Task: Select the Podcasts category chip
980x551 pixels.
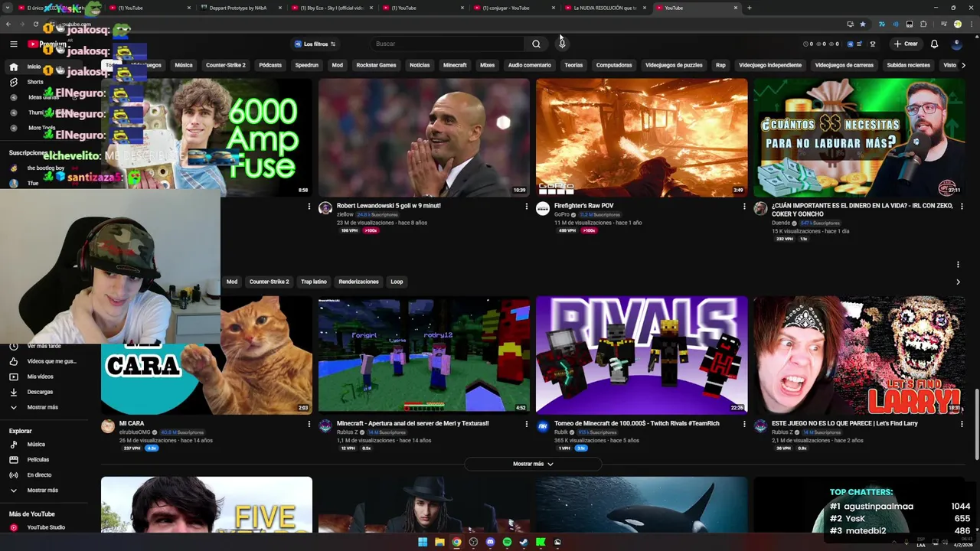Action: [x=270, y=65]
